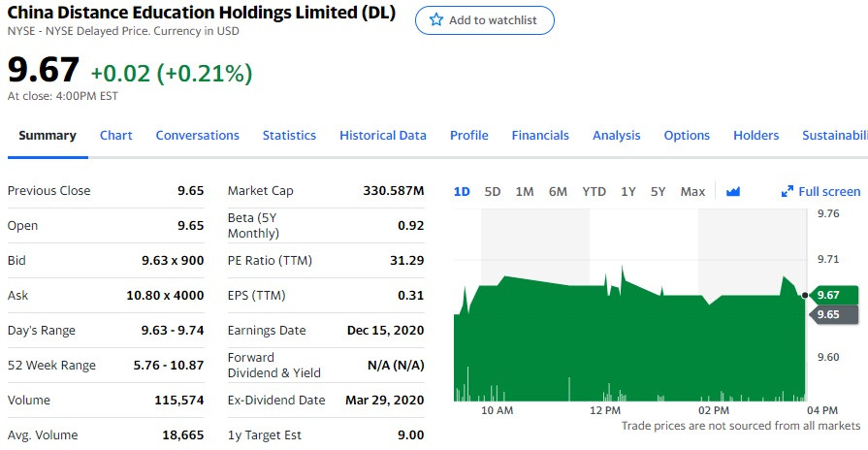Open the Conversations tab

pos(197,136)
